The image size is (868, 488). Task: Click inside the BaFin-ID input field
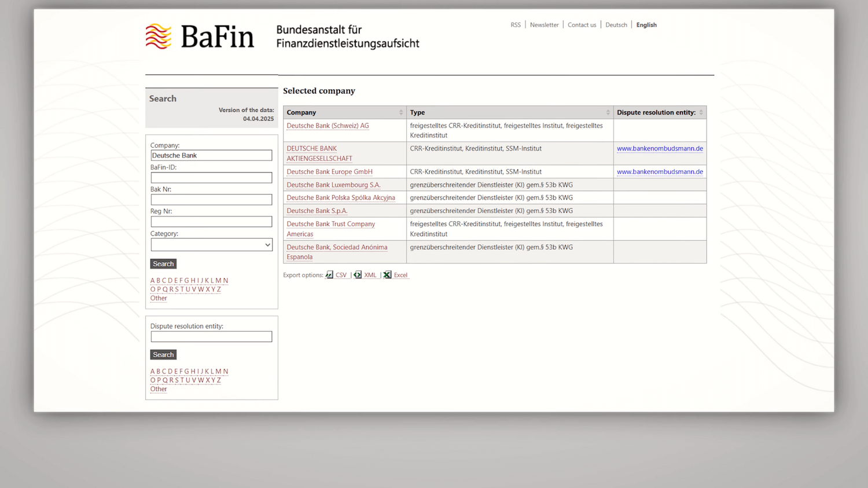(211, 177)
